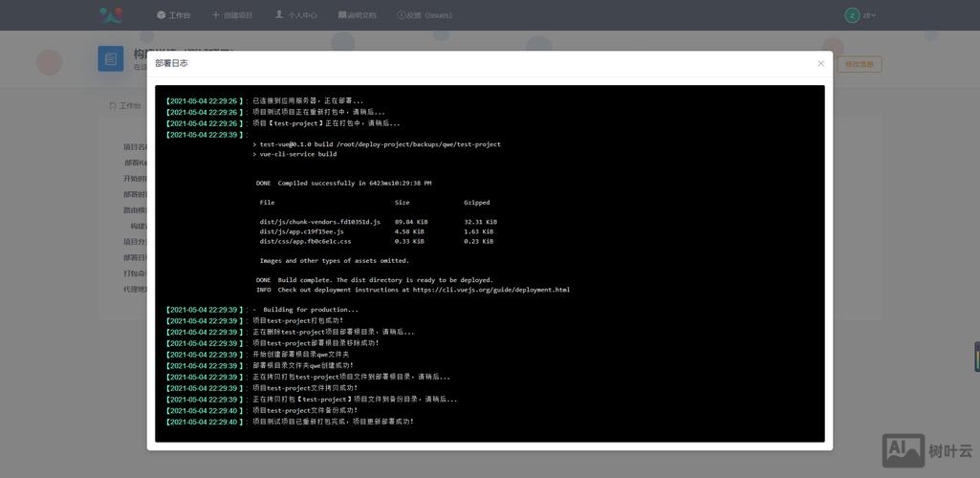Click the 0.23 KiB gzipped value
Screen dimensions: 980x478
pyautogui.click(x=479, y=241)
